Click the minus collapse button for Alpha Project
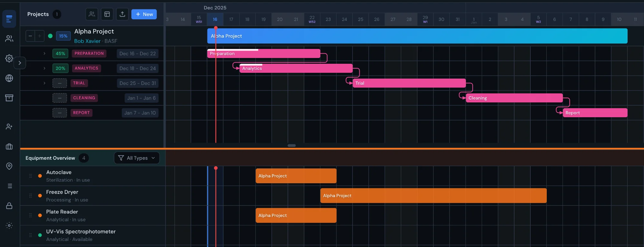Image resolution: width=644 pixels, height=247 pixels. (x=30, y=36)
